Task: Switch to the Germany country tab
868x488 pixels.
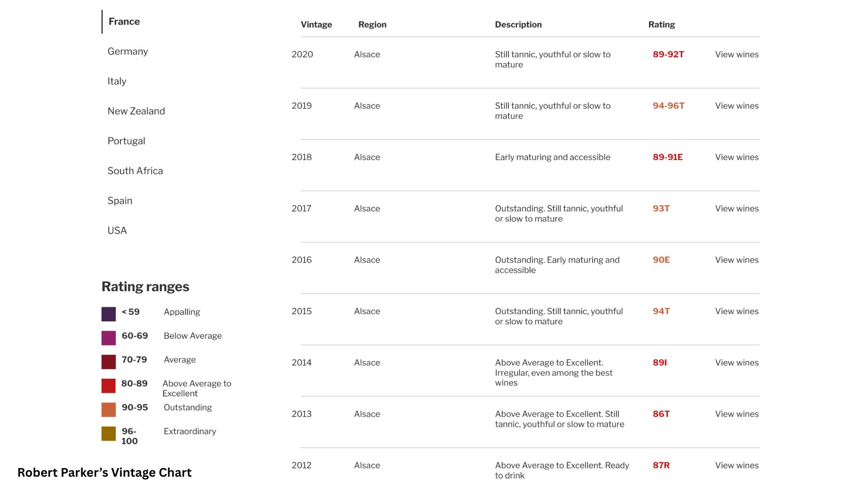Action: point(127,52)
